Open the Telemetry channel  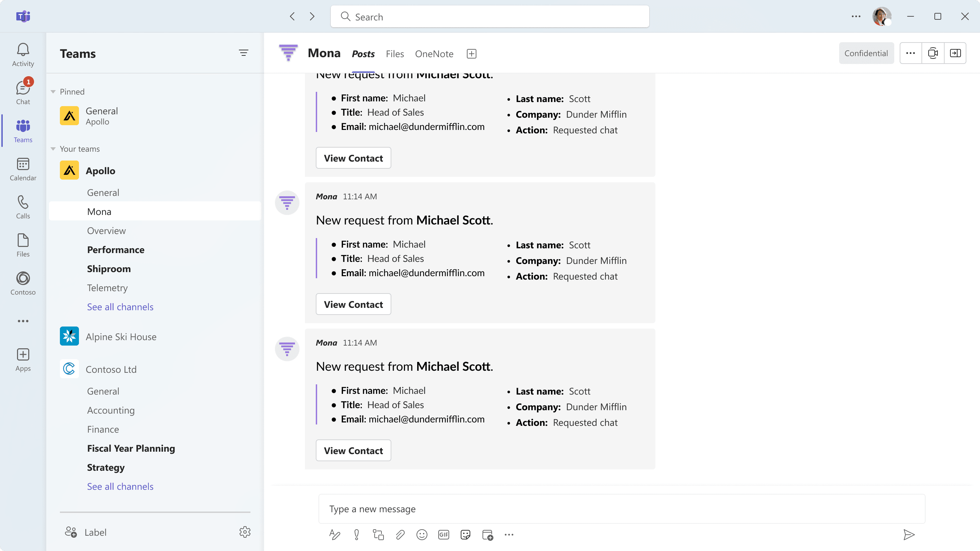[x=155, y=287]
